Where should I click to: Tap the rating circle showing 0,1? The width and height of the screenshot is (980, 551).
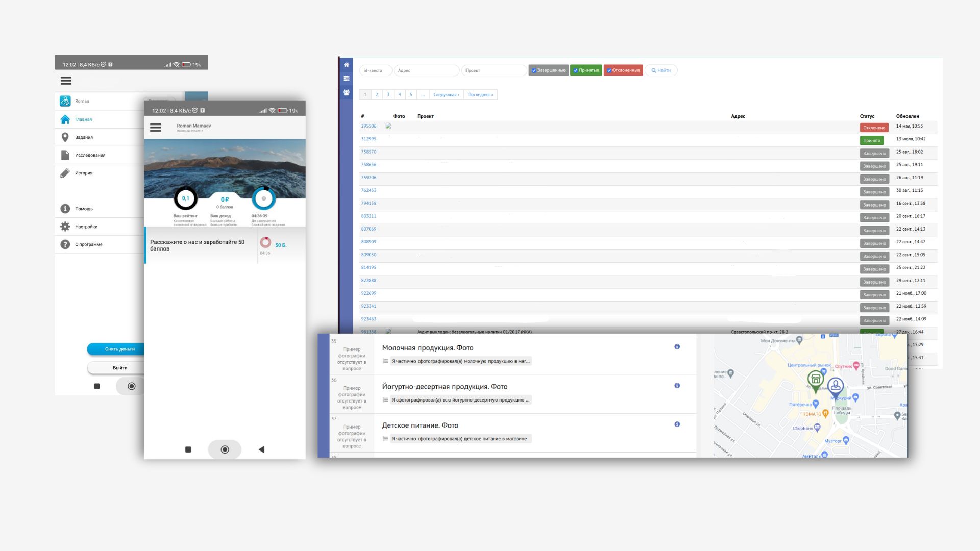point(185,198)
